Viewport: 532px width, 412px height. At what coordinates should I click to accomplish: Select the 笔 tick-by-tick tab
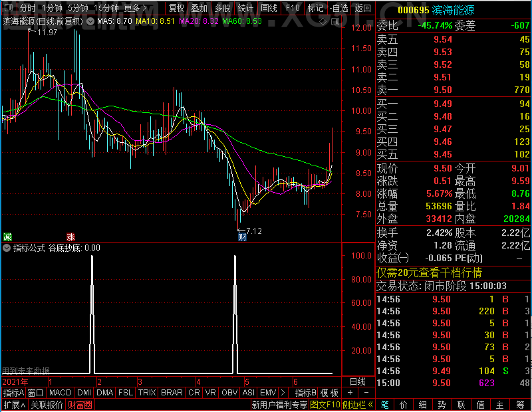pos(384,405)
